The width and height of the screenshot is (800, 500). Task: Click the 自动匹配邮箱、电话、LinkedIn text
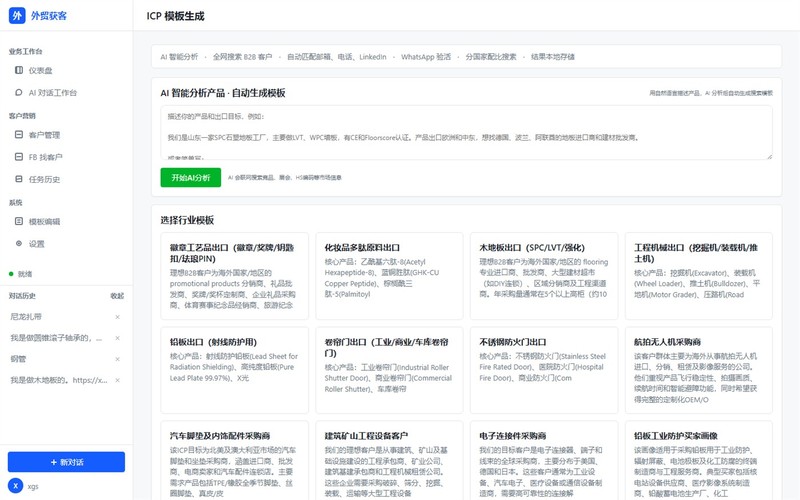pos(337,57)
